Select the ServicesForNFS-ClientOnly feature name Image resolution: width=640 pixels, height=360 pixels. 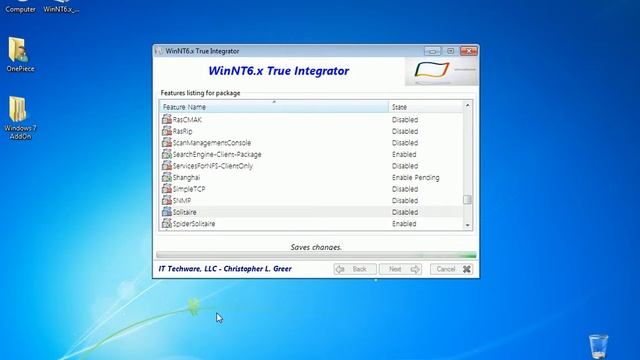coord(213,166)
